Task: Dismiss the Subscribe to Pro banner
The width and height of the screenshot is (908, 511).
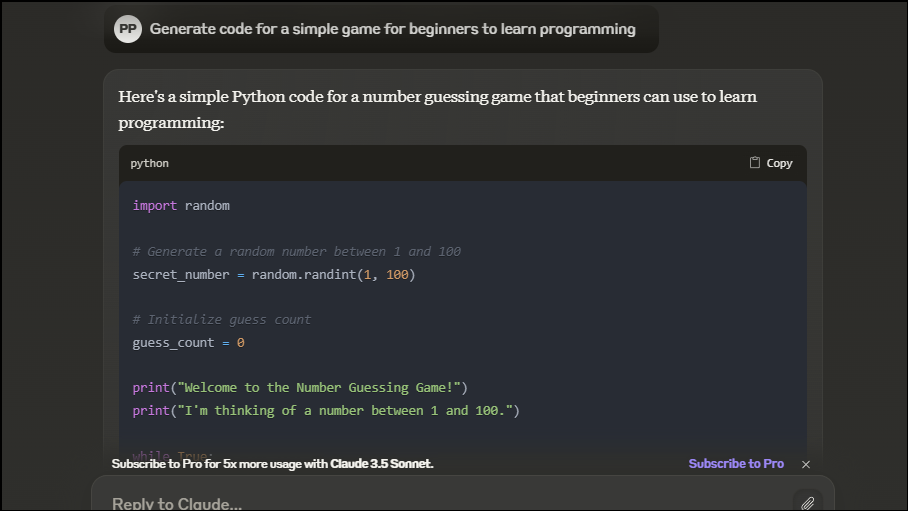Action: click(806, 464)
